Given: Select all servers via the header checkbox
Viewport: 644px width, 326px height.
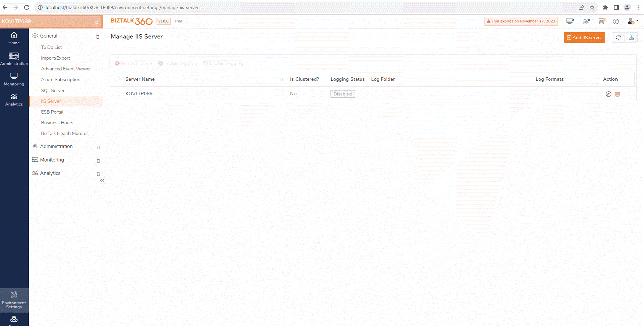Looking at the screenshot, I should (117, 79).
